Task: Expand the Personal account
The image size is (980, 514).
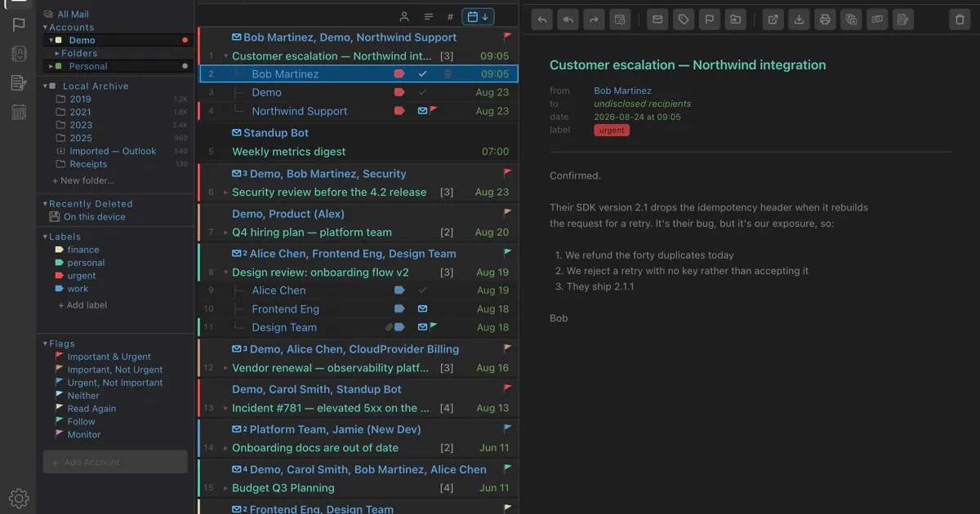Action: [51, 66]
